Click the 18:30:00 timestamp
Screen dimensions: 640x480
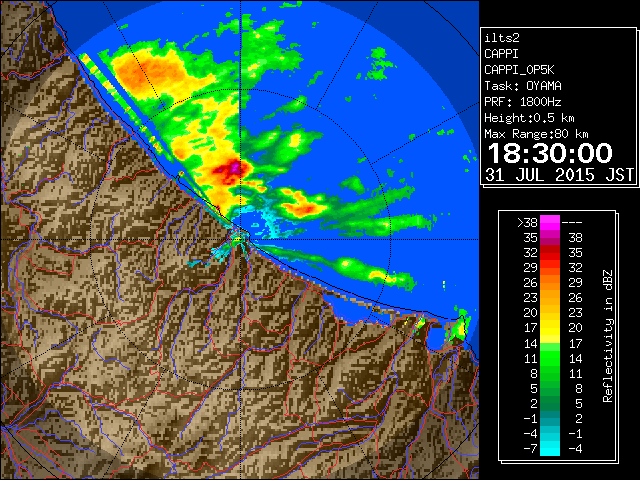click(x=550, y=153)
